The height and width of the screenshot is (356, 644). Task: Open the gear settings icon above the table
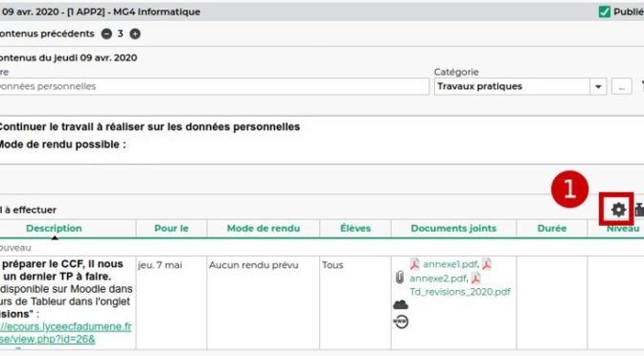point(618,210)
